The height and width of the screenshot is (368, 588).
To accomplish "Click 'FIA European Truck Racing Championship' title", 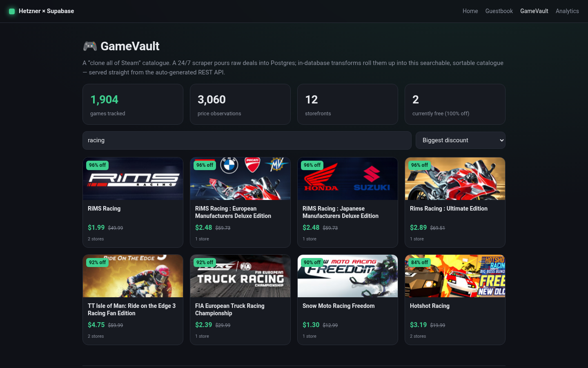I will (230, 310).
